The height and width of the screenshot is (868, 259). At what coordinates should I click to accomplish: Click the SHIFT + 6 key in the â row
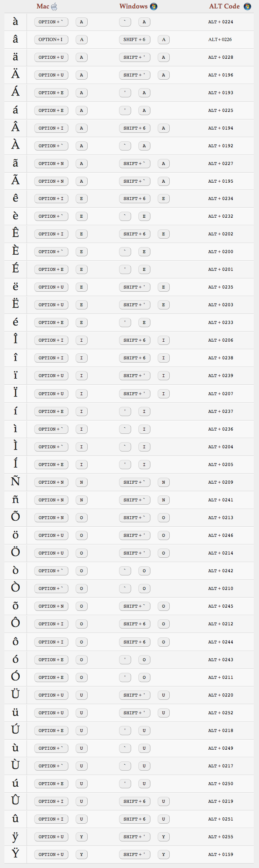pyautogui.click(x=134, y=39)
